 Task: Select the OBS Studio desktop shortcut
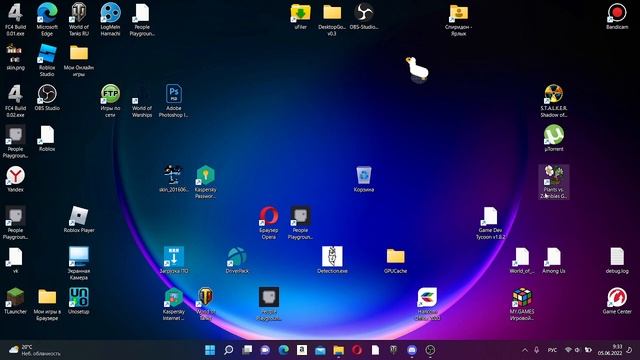pyautogui.click(x=47, y=98)
